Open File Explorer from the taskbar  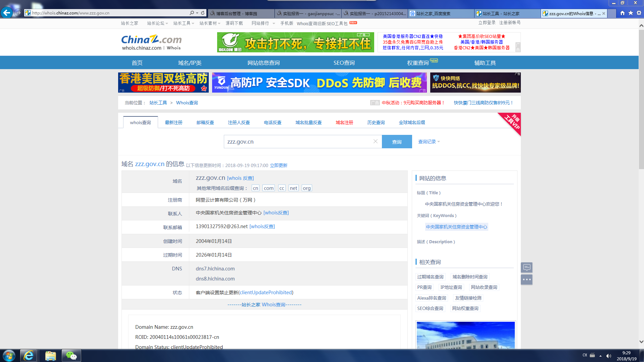click(50, 356)
